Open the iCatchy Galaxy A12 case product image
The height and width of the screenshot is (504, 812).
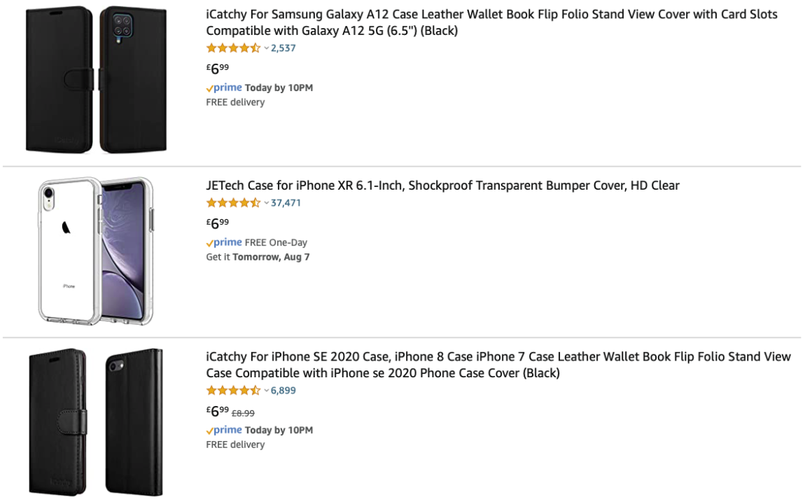click(97, 79)
